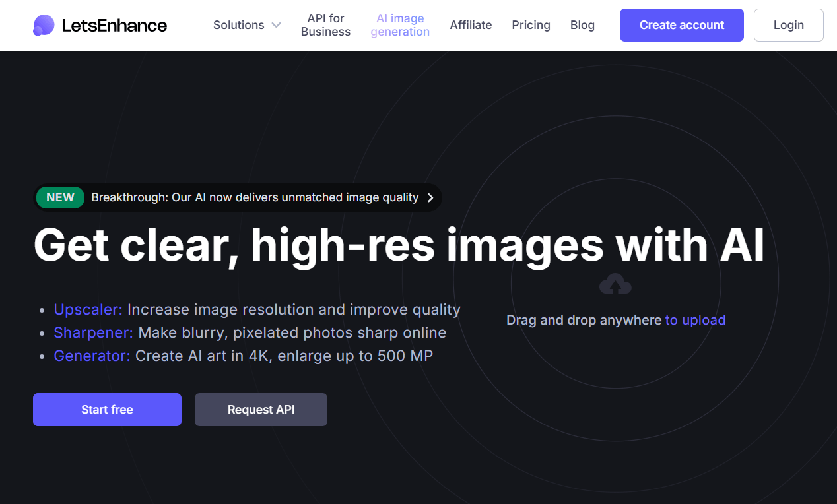This screenshot has width=837, height=504.
Task: Open the Pricing page
Action: (531, 25)
